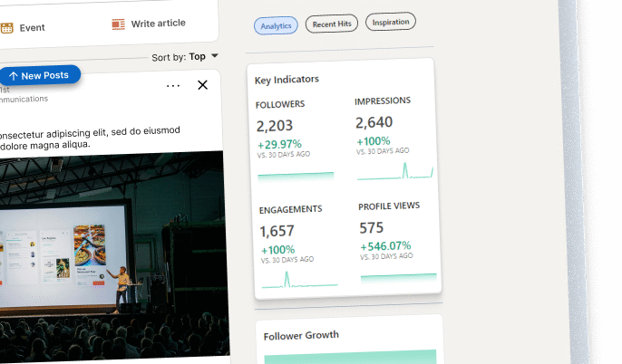Click the Engagements sparkline chart
Image resolution: width=622 pixels, height=364 pixels.
[299, 280]
